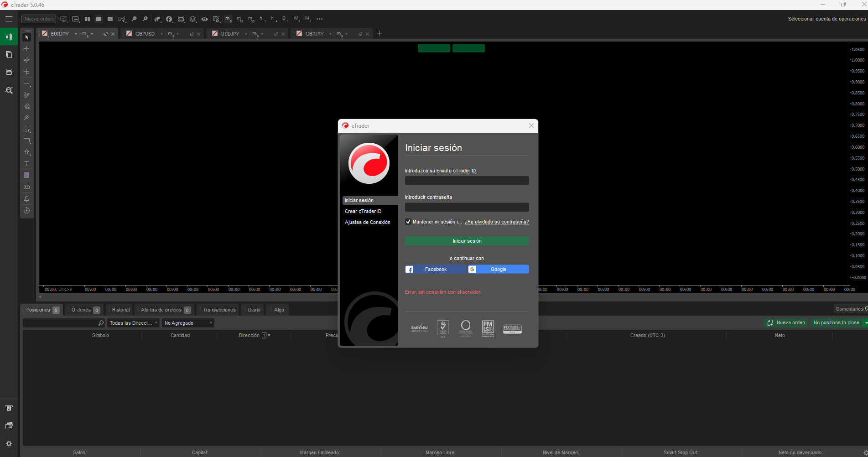Expand the GBPUSD tab timeframe dropdown

178,34
